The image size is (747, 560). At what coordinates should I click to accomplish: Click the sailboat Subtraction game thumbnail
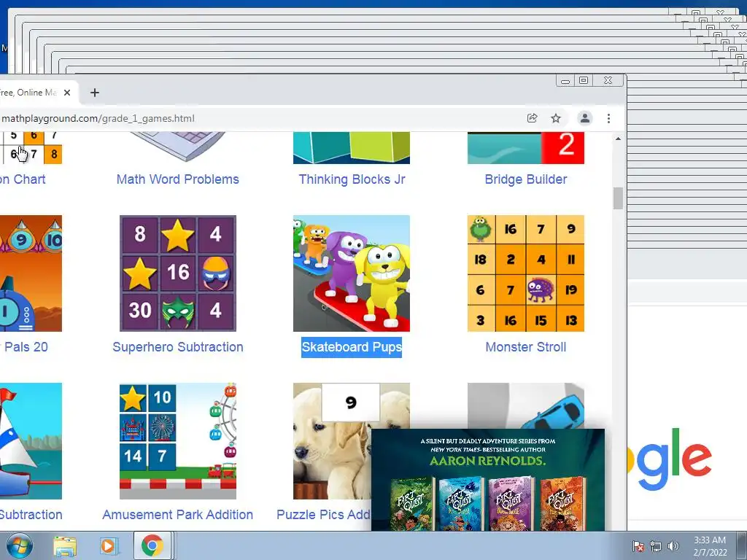31,441
